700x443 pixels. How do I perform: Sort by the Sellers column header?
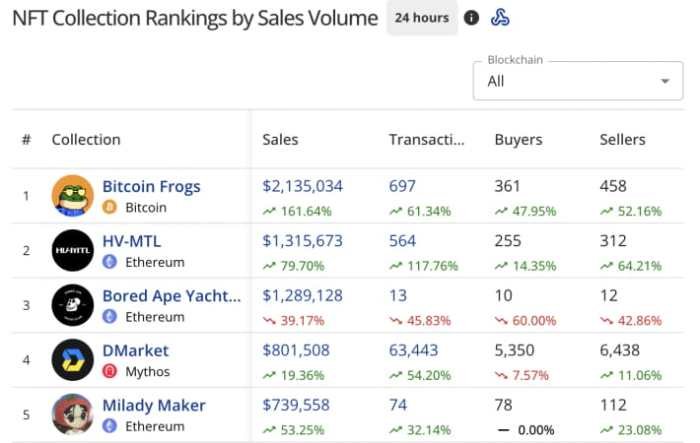(622, 140)
